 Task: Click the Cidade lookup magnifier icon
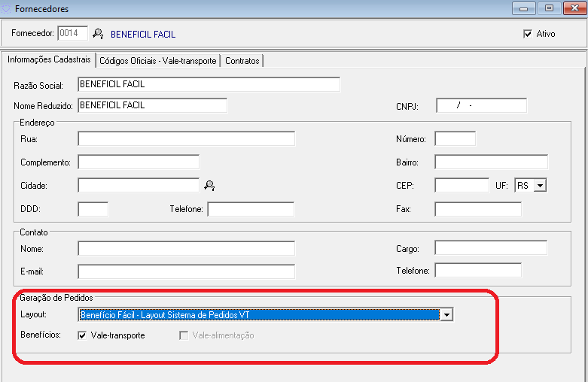209,185
